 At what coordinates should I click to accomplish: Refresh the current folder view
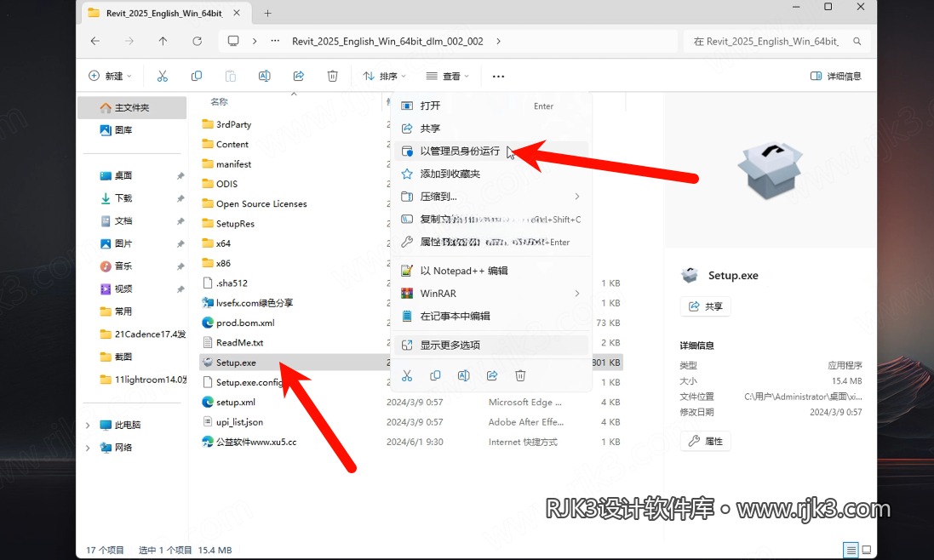tap(198, 41)
